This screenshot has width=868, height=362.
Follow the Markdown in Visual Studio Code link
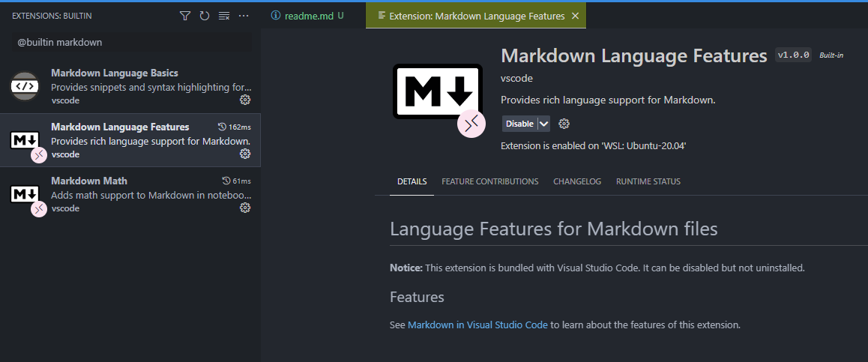click(x=477, y=325)
